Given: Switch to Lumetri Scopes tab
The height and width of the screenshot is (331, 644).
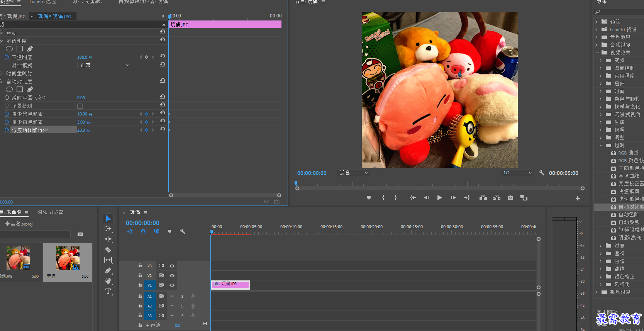Looking at the screenshot, I should point(43,2).
